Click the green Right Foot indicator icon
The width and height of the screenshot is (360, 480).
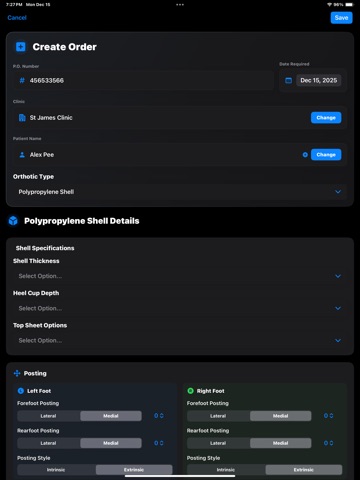190,391
